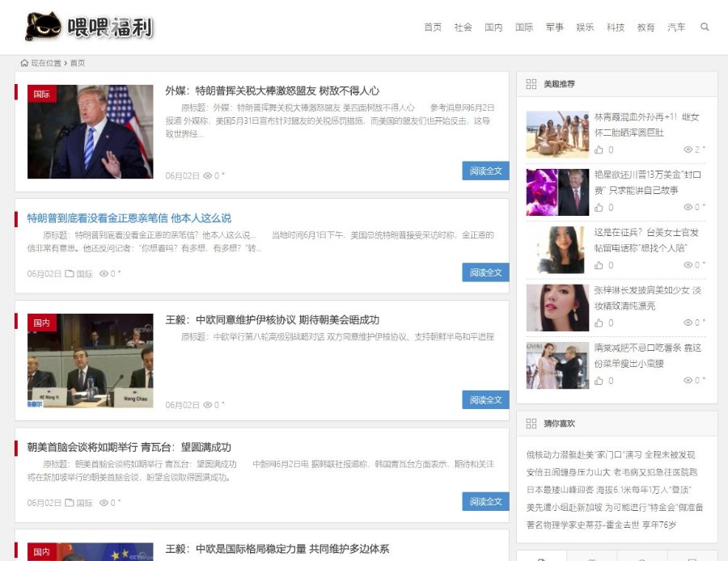This screenshot has height=561, width=728.
Task: Like the 林青霞混血外孙 article with thumbs-up
Action: (599, 150)
